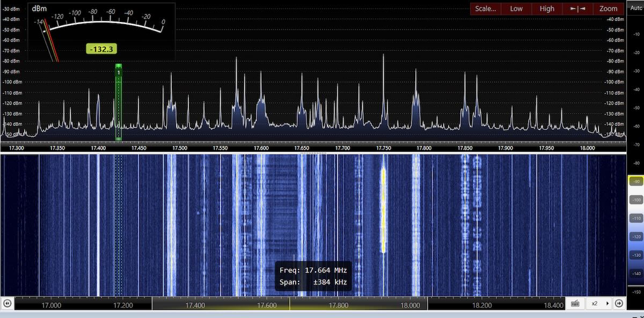
Task: Select the -90 waterfall level marker
Action: coord(636,181)
